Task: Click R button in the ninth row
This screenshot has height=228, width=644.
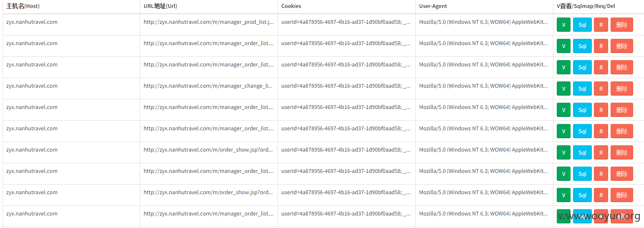Action: [x=601, y=195]
